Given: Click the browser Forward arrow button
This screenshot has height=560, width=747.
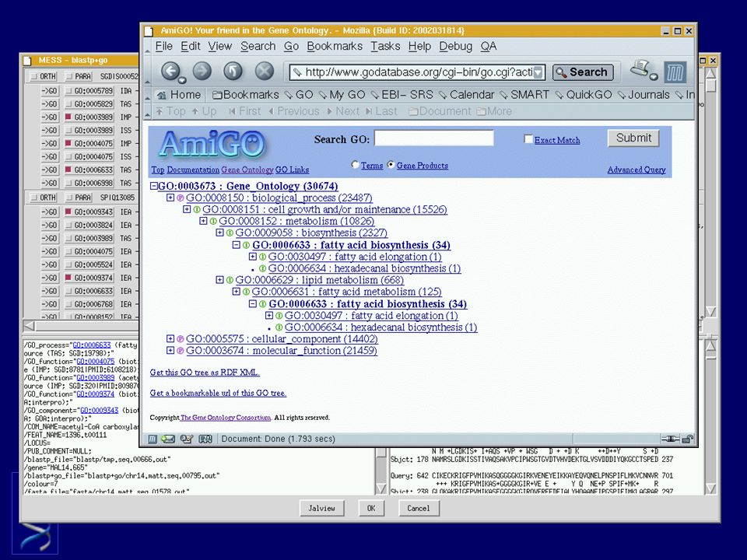Looking at the screenshot, I should pos(202,72).
